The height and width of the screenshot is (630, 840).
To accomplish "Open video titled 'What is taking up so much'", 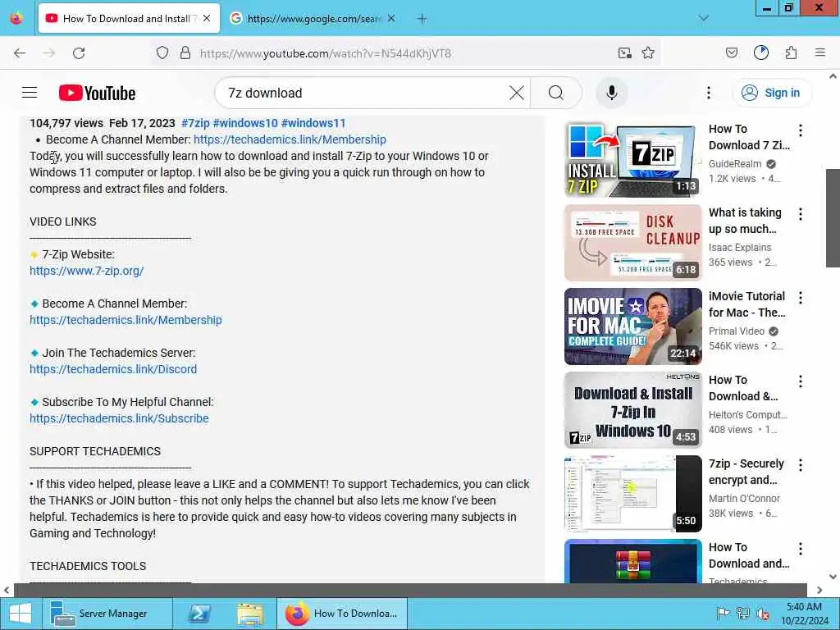I will tap(745, 221).
